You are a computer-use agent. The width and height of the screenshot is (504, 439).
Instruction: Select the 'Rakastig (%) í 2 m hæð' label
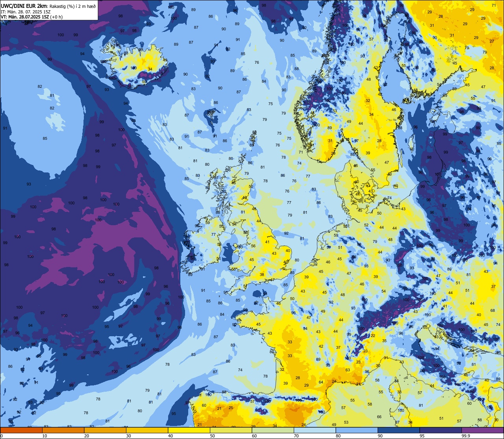tap(73, 6)
